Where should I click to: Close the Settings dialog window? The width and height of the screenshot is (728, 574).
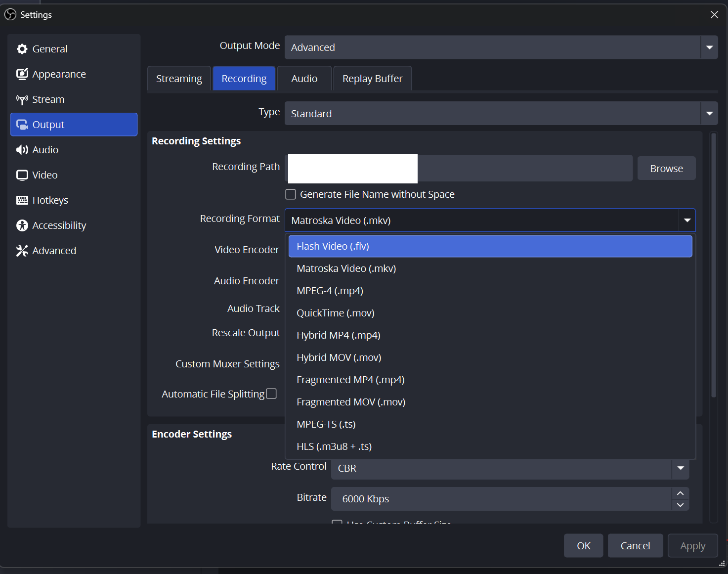(714, 15)
